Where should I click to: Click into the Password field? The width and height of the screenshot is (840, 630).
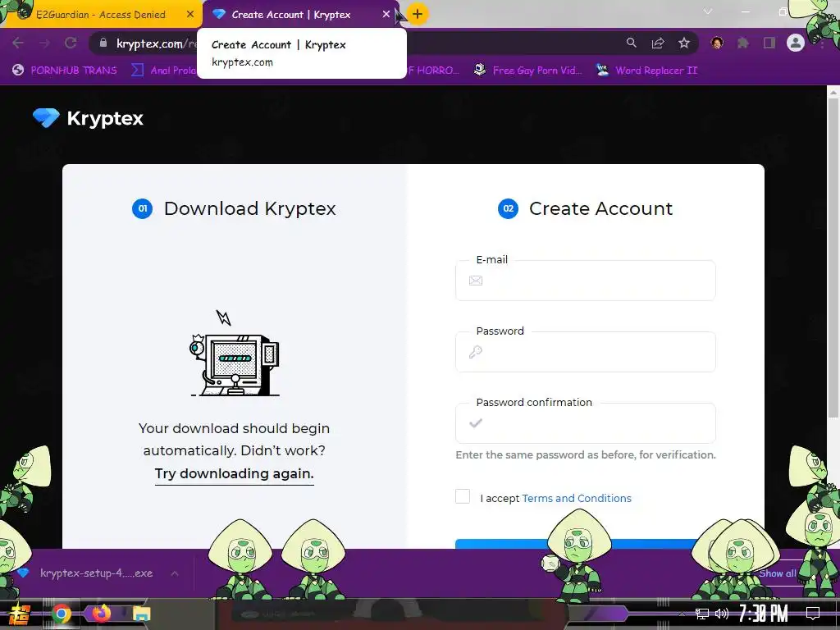point(586,352)
